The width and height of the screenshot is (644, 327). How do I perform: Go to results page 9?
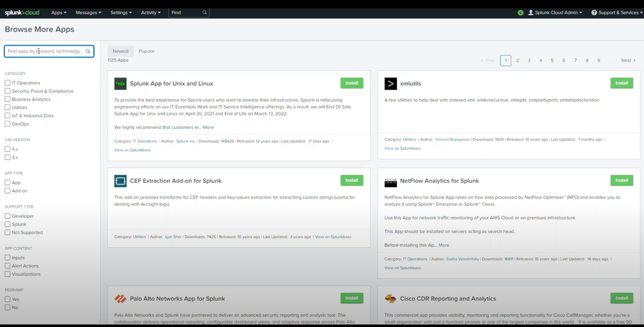(x=599, y=61)
